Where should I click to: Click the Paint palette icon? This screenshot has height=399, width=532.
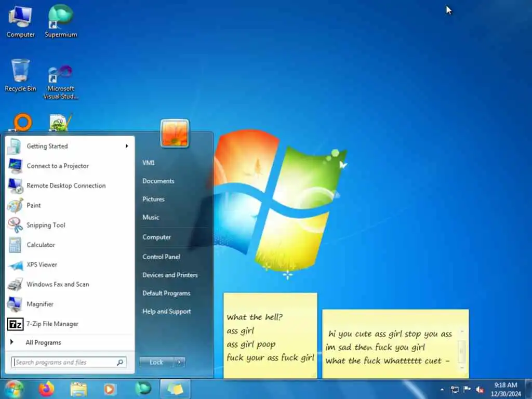15,205
